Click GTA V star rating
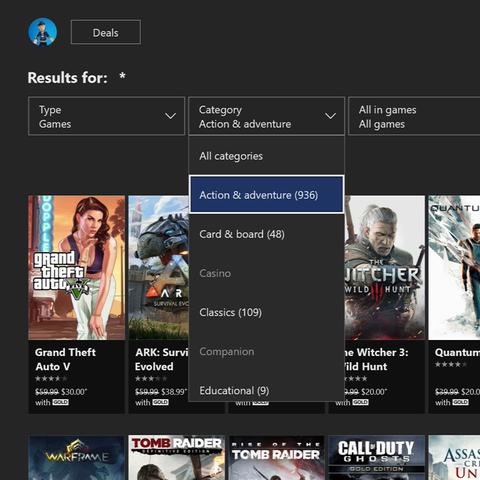The width and height of the screenshot is (480, 480). coord(51,379)
